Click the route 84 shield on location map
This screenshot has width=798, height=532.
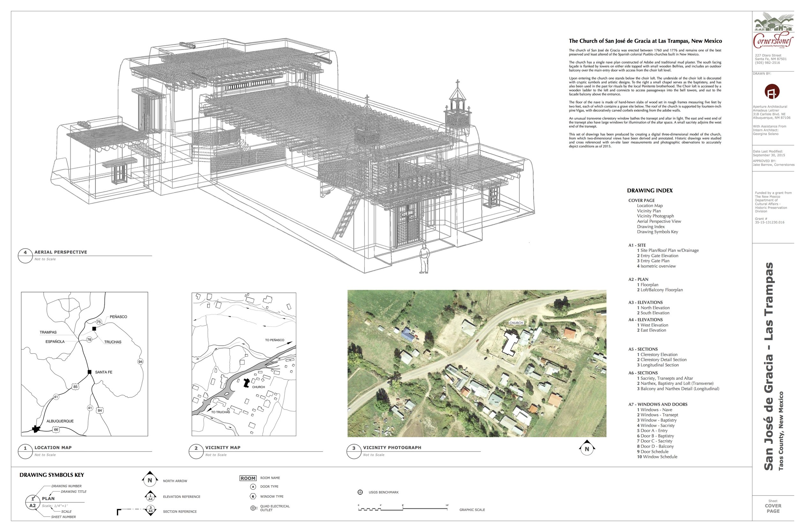click(x=100, y=410)
